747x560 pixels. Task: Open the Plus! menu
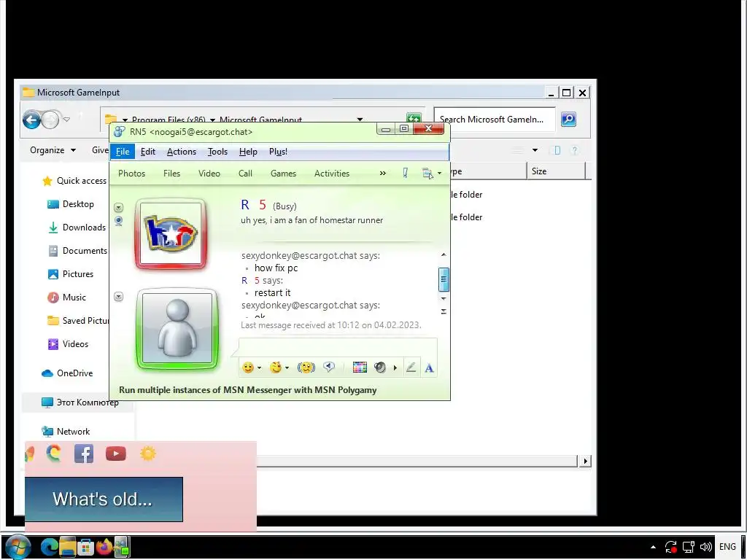(x=278, y=152)
